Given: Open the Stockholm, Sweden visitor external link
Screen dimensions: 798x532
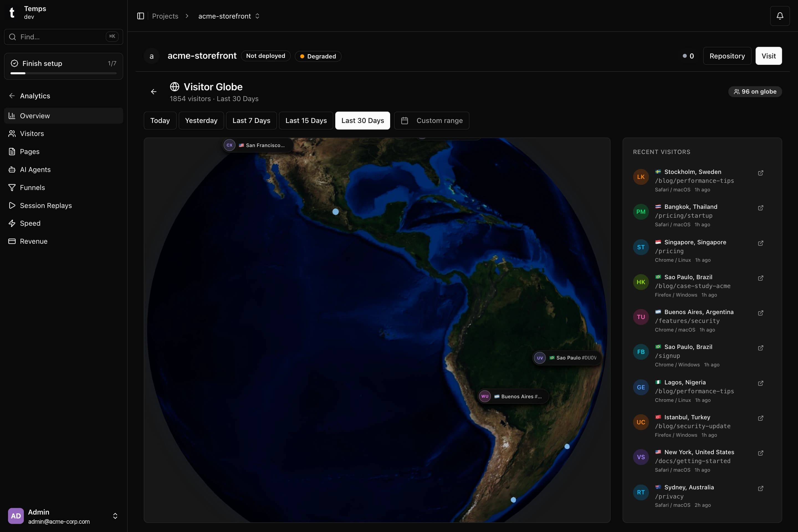Looking at the screenshot, I should (x=761, y=173).
